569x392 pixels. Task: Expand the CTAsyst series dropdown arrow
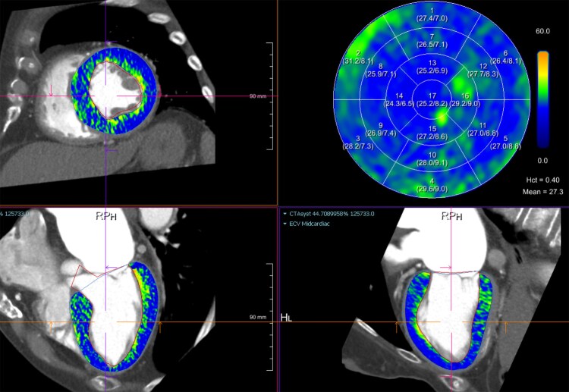coord(286,215)
